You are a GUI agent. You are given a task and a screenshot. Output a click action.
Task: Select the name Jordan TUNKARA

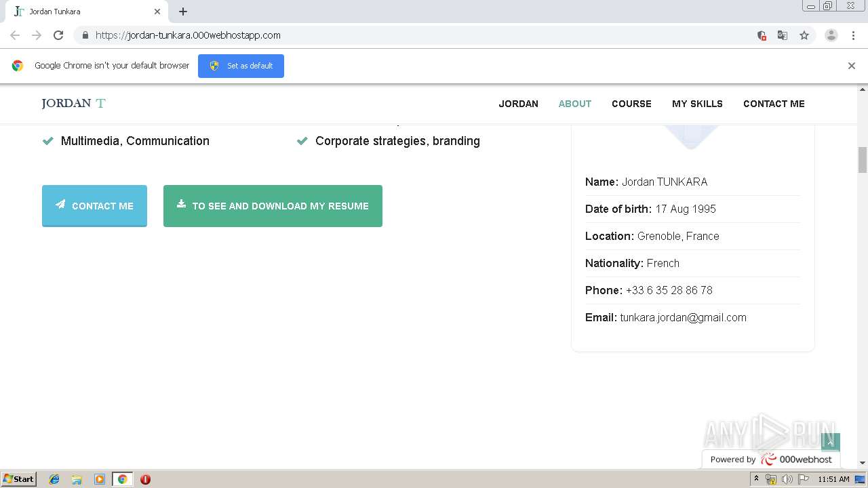(x=665, y=182)
